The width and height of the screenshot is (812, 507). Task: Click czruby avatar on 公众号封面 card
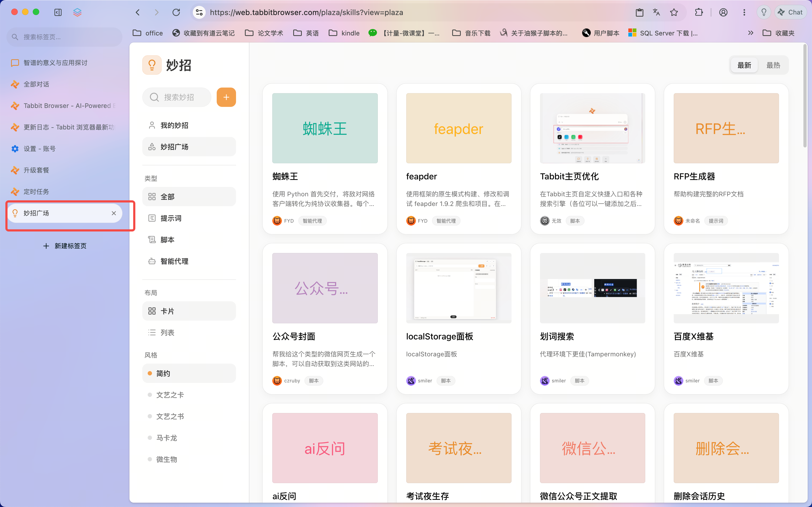coord(277,381)
